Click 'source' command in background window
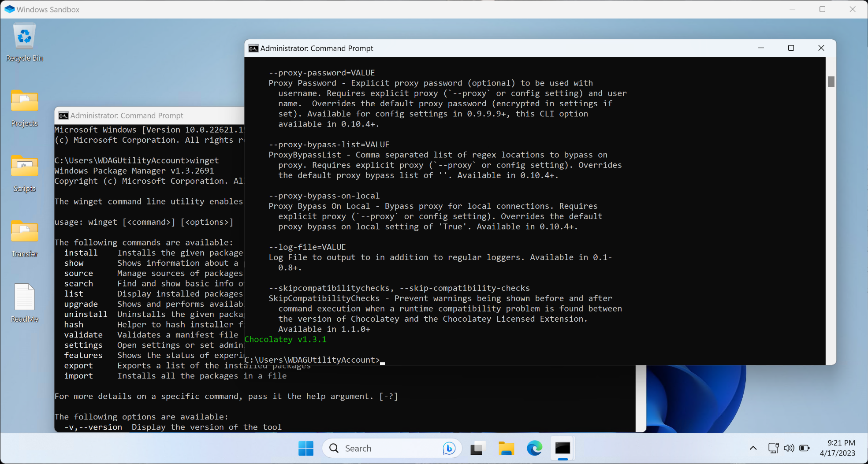This screenshot has height=464, width=868. [78, 274]
